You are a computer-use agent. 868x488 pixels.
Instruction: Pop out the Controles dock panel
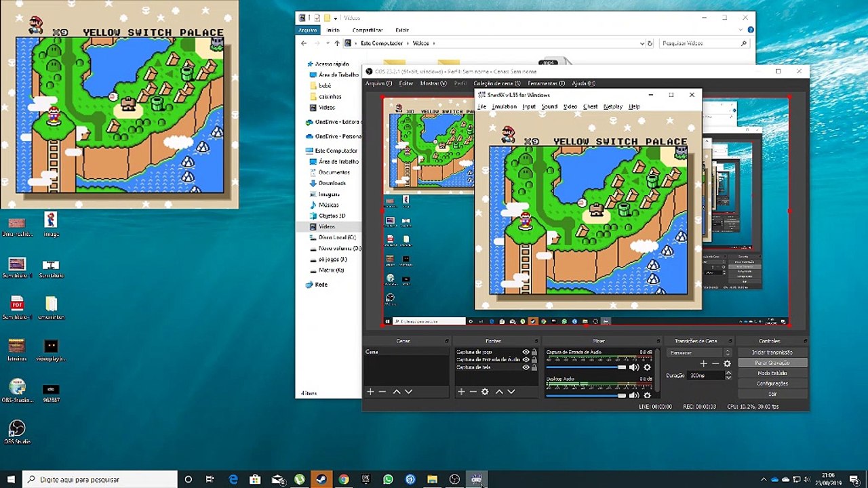click(x=806, y=341)
